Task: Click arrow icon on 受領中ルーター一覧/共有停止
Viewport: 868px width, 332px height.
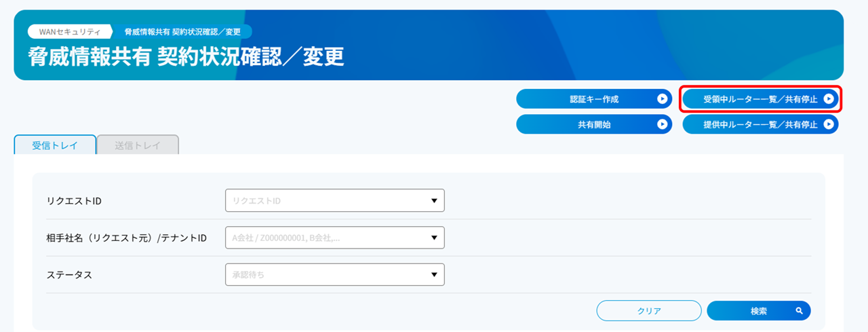Action: coord(829,99)
